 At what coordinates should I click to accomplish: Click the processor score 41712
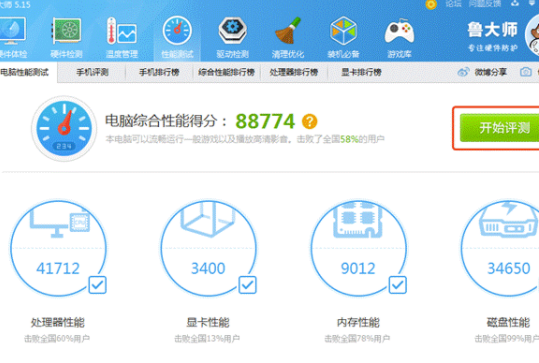58,268
